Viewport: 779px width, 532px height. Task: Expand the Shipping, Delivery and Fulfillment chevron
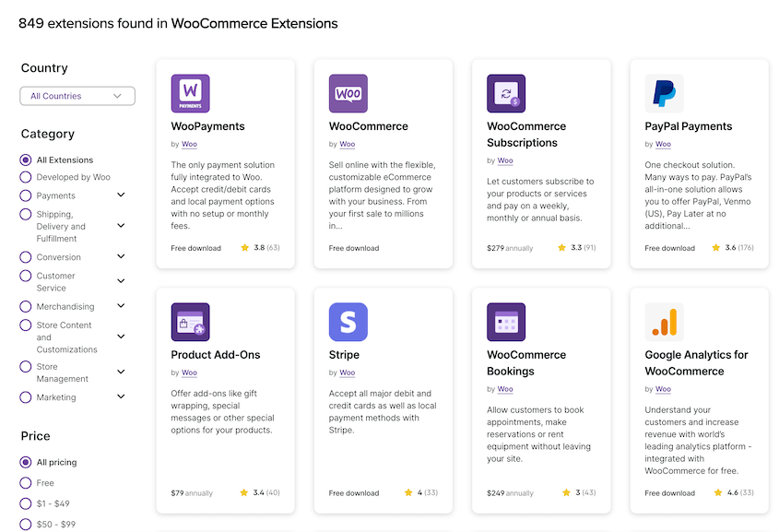point(121,226)
